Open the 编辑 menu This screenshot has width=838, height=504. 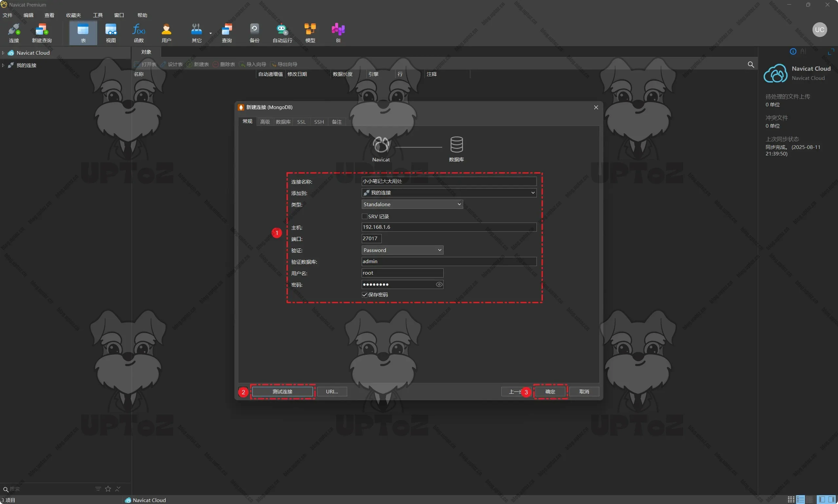28,15
